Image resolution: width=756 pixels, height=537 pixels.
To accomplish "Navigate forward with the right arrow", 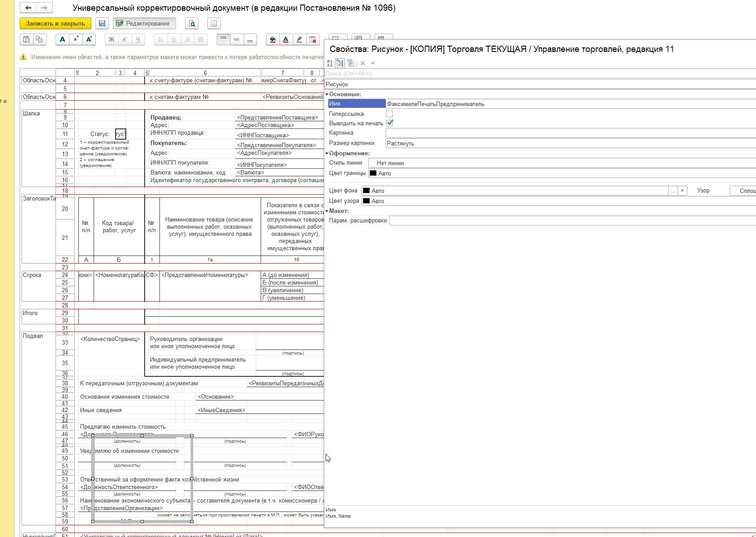I will pyautogui.click(x=44, y=8).
